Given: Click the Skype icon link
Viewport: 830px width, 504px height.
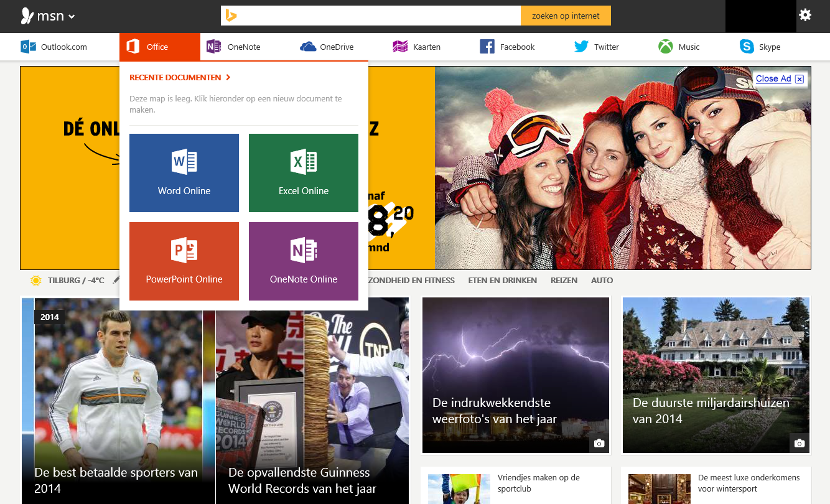Looking at the screenshot, I should [x=747, y=47].
